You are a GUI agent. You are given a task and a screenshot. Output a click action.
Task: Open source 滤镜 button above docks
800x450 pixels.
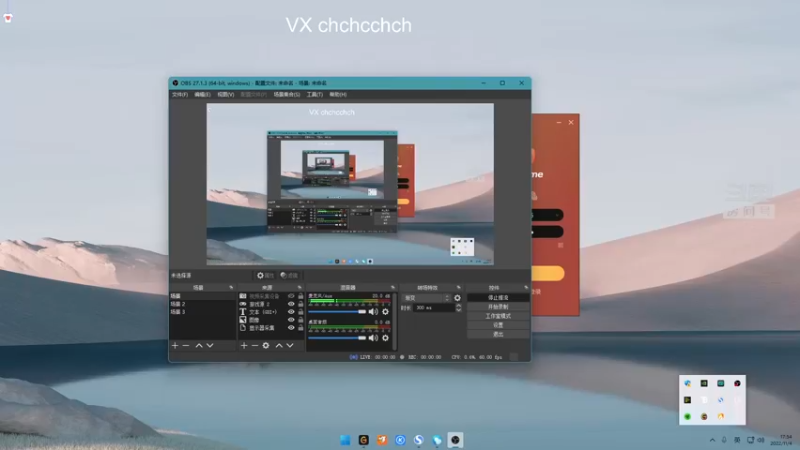[289, 276]
